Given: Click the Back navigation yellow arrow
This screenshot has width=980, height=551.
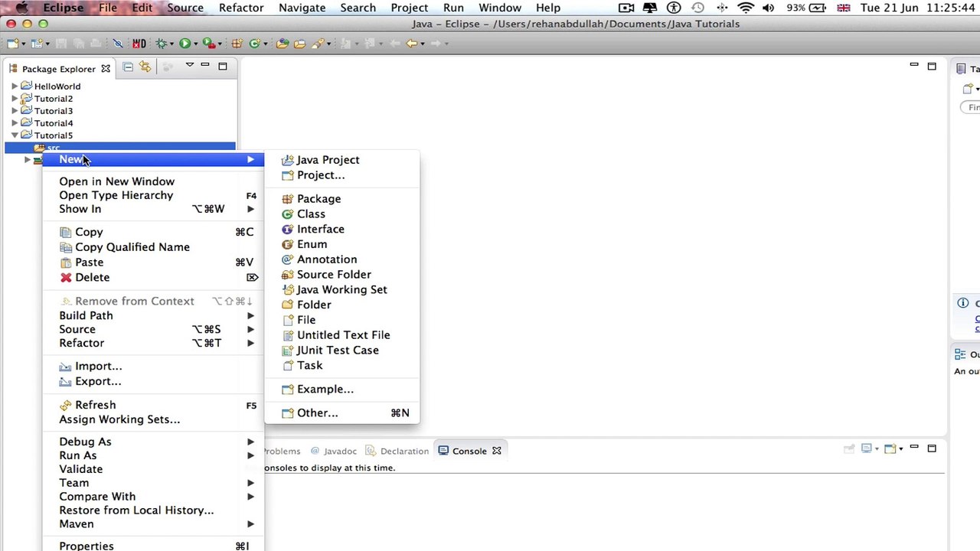Looking at the screenshot, I should (411, 44).
